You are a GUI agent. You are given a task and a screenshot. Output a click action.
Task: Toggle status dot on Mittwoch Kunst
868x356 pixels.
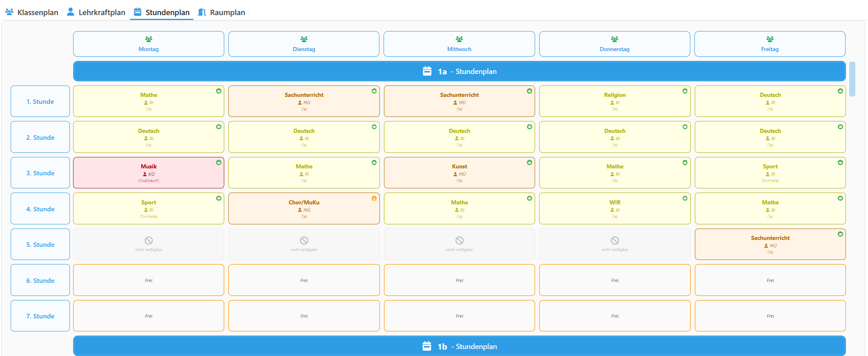tap(530, 163)
